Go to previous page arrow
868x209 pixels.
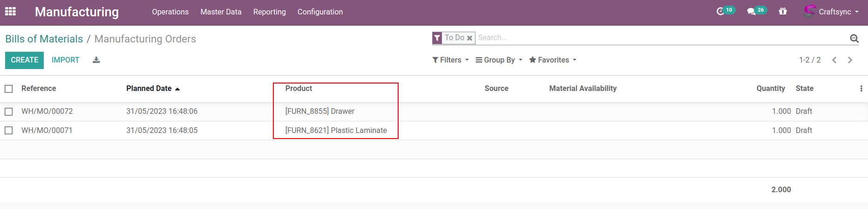pos(834,60)
